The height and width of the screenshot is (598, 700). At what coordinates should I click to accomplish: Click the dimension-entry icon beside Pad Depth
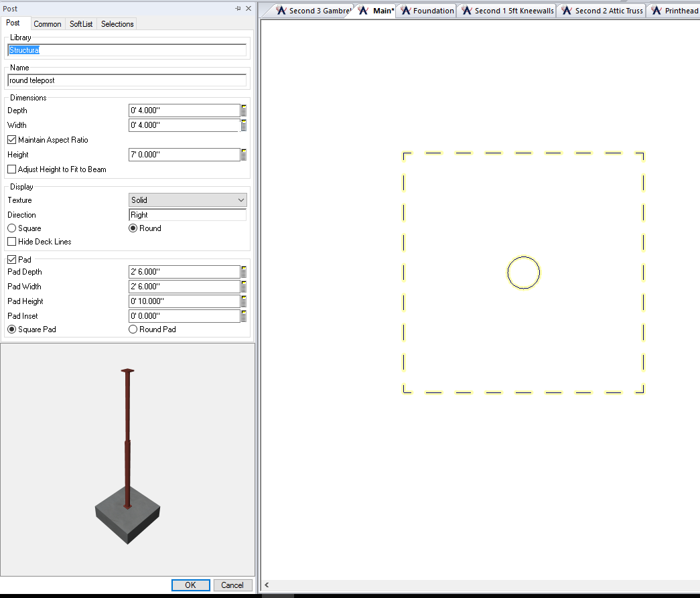click(x=244, y=272)
